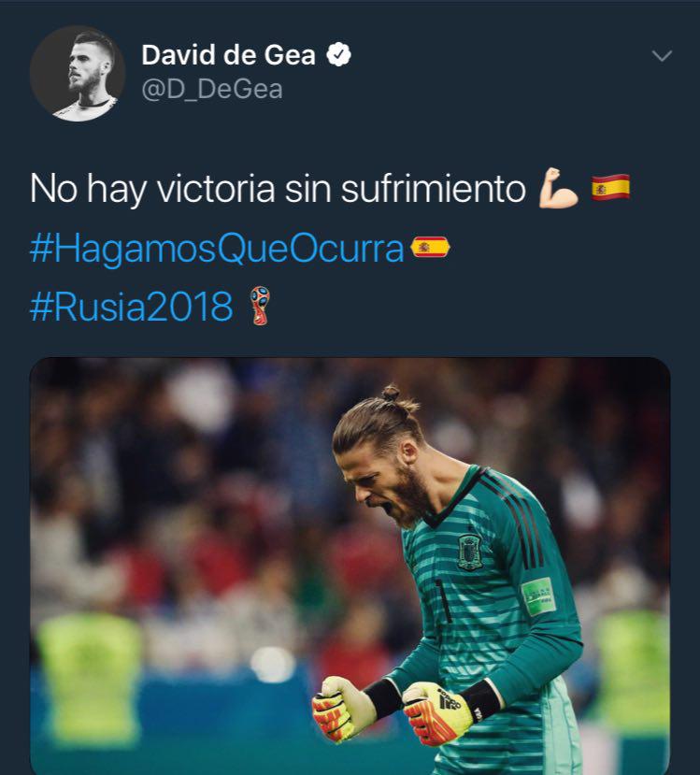Click the Spain flag emoji after sufrimiento
The width and height of the screenshot is (700, 775).
click(610, 187)
